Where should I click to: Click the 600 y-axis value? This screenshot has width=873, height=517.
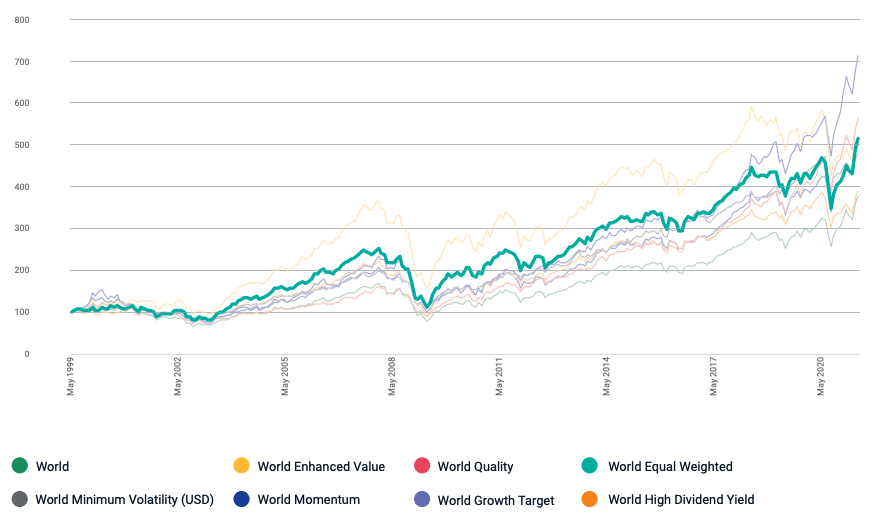pos(22,103)
